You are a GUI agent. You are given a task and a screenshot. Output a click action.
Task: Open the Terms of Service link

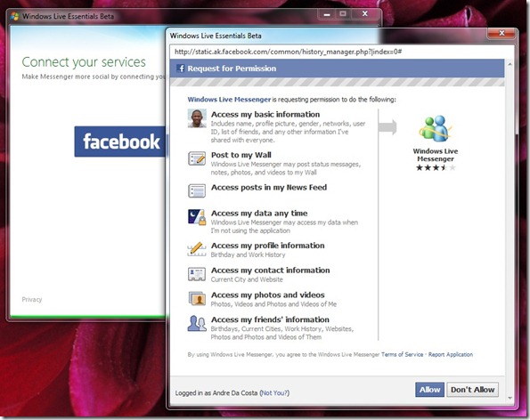coord(403,354)
